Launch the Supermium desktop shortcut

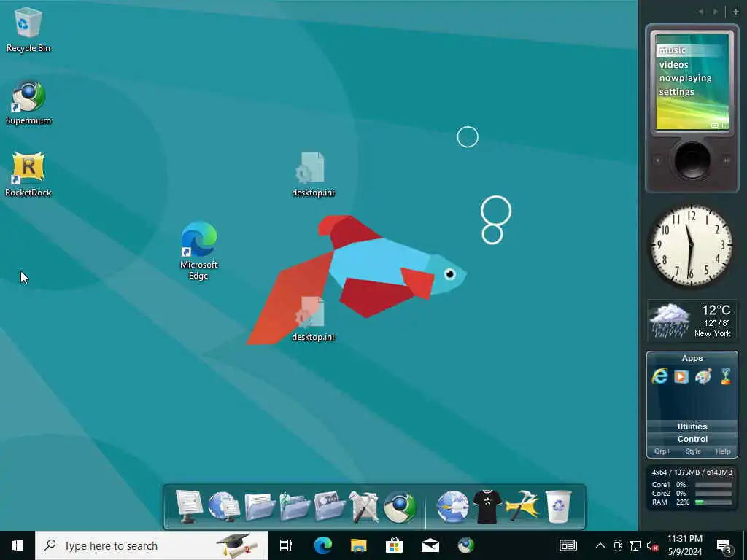click(x=28, y=102)
